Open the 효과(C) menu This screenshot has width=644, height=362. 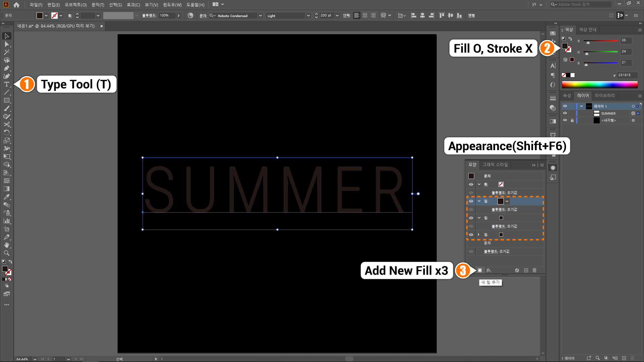click(x=133, y=5)
